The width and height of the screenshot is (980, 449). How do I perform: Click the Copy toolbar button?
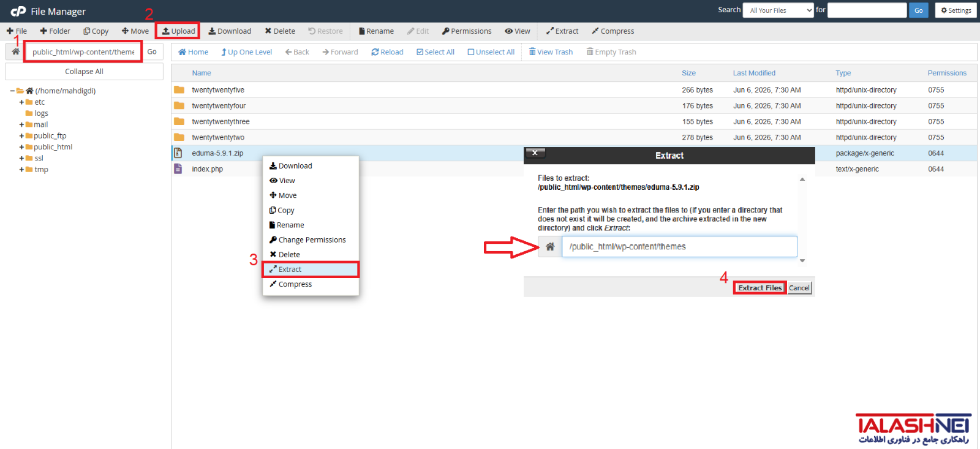coord(96,31)
